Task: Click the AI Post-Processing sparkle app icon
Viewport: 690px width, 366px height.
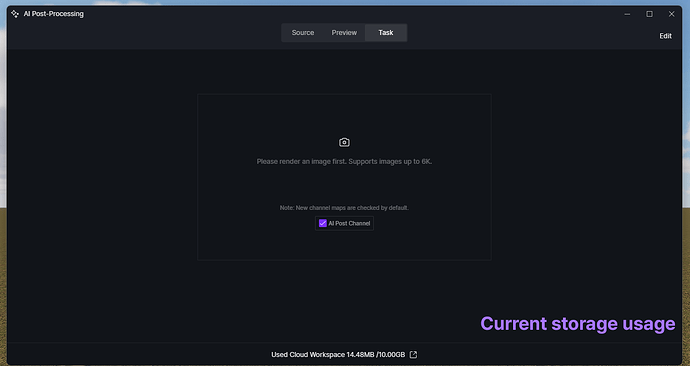Action: click(x=15, y=14)
